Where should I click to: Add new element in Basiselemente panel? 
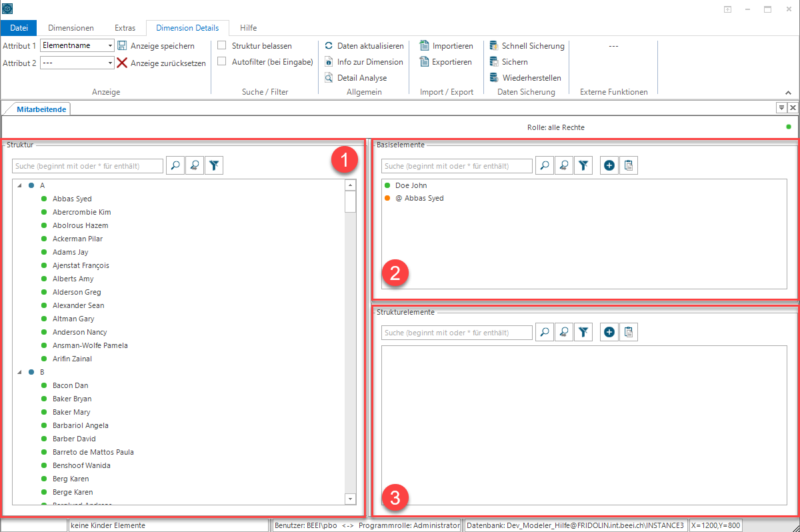coord(609,166)
